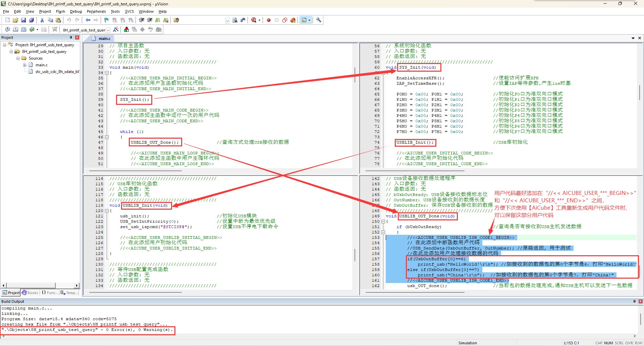Click top-left editor pane horizontal scrollbar
Image resolution: width=644 pixels, height=346 pixels.
tap(135, 171)
